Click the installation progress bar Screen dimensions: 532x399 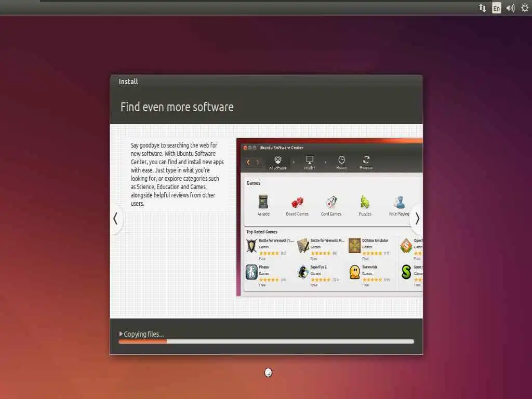click(267, 342)
